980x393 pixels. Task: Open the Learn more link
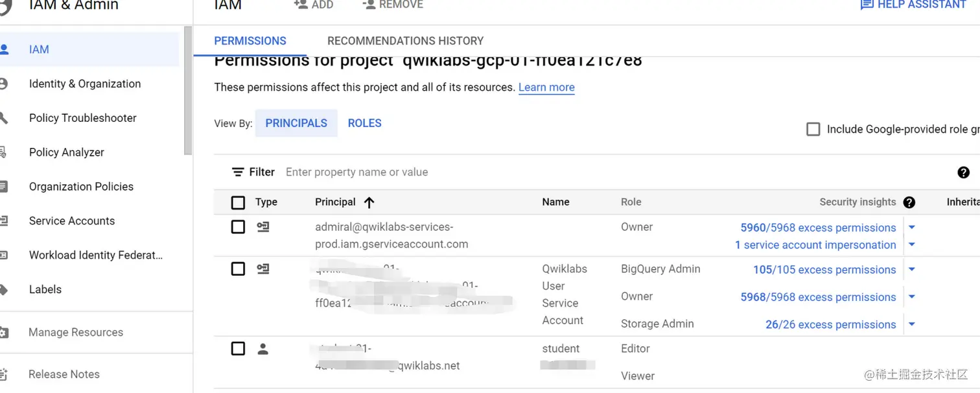coord(546,88)
